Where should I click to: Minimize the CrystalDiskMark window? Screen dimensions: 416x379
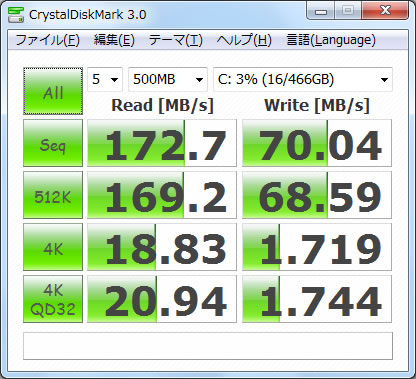pyautogui.click(x=321, y=11)
